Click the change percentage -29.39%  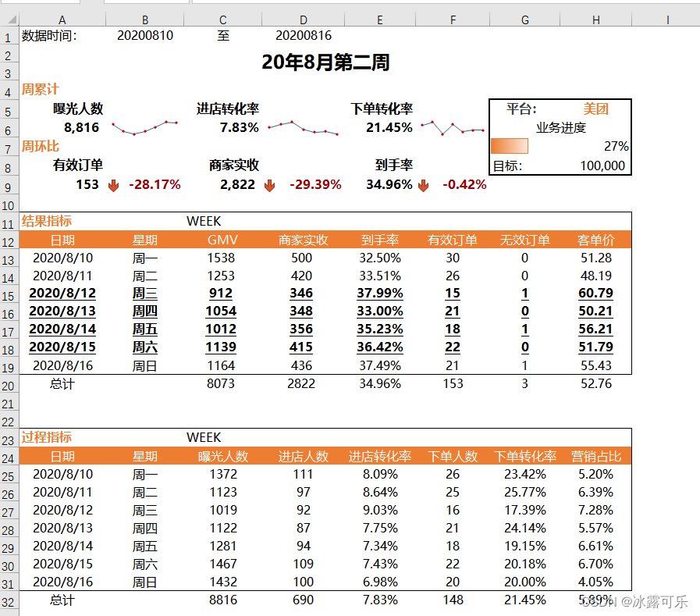(315, 184)
